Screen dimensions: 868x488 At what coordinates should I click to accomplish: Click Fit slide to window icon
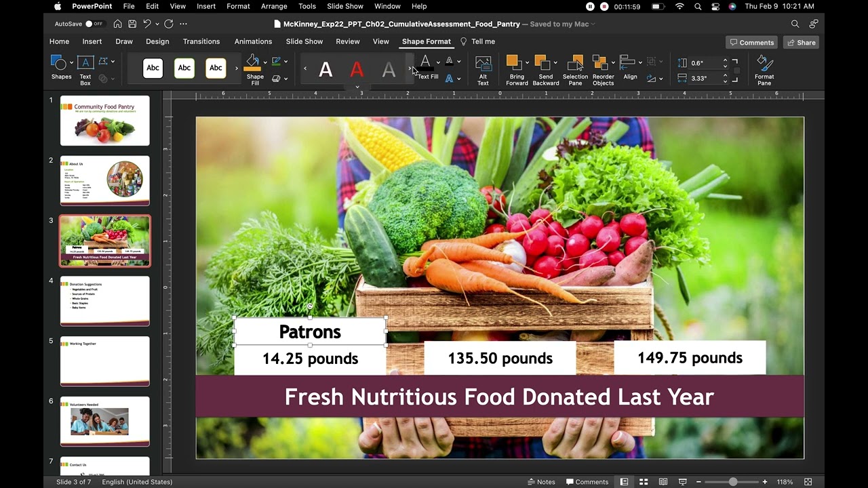pyautogui.click(x=807, y=482)
